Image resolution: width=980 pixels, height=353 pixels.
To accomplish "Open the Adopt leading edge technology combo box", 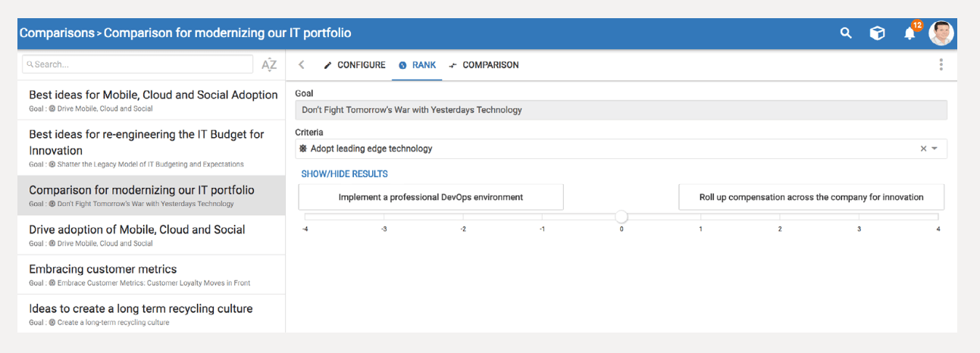I will point(621,148).
